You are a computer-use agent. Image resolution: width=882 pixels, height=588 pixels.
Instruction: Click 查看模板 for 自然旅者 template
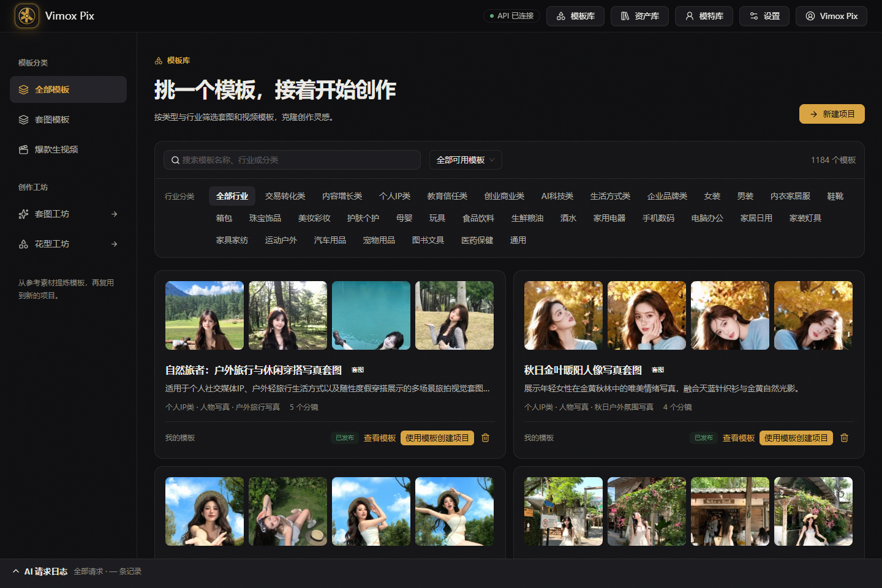point(380,438)
